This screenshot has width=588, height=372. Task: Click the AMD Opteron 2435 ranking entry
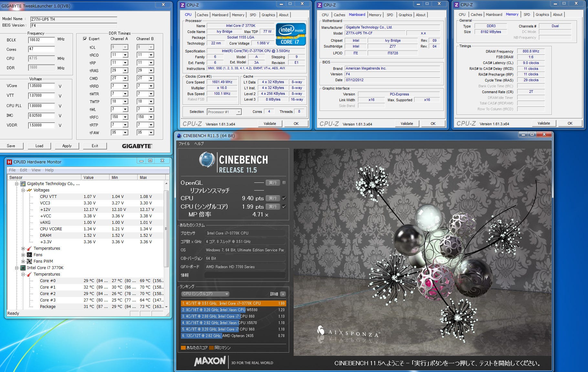click(233, 336)
